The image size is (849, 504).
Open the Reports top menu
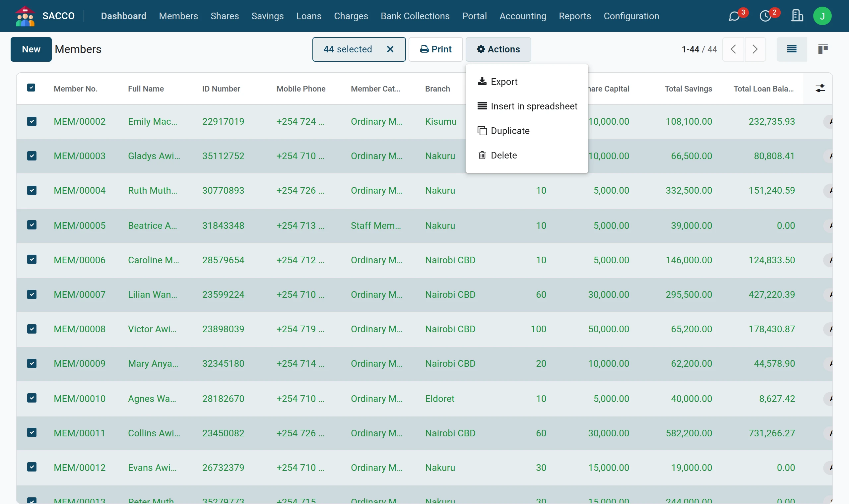point(575,16)
